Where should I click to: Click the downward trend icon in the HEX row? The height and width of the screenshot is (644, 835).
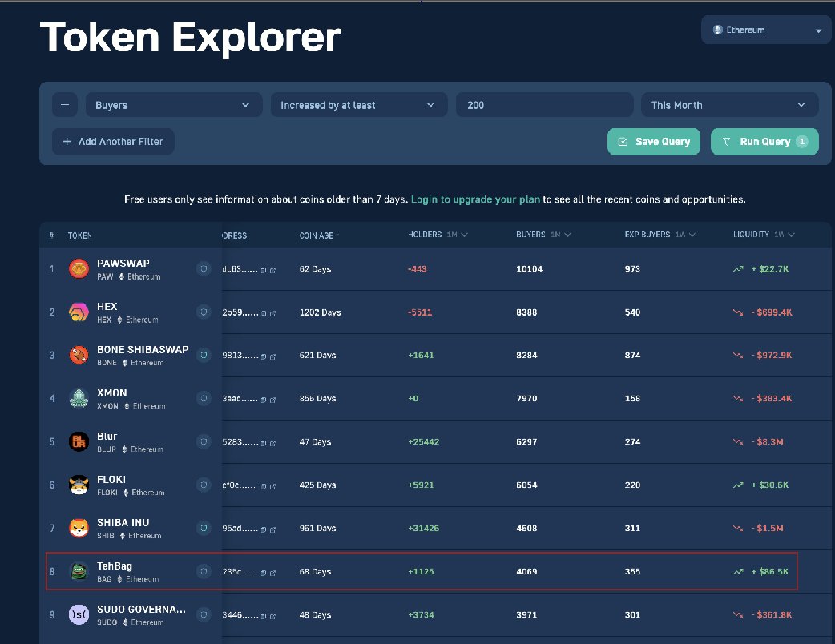coord(738,312)
